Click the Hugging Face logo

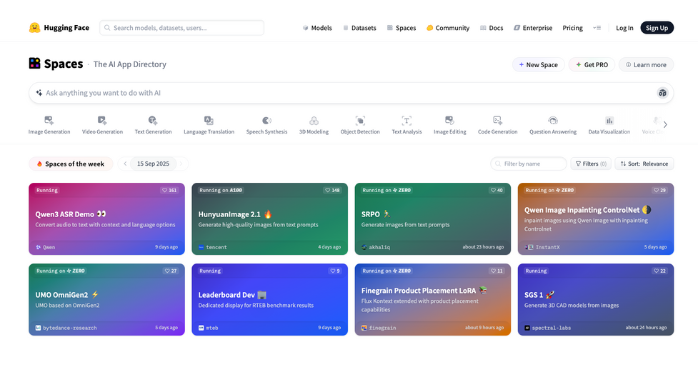click(x=59, y=28)
